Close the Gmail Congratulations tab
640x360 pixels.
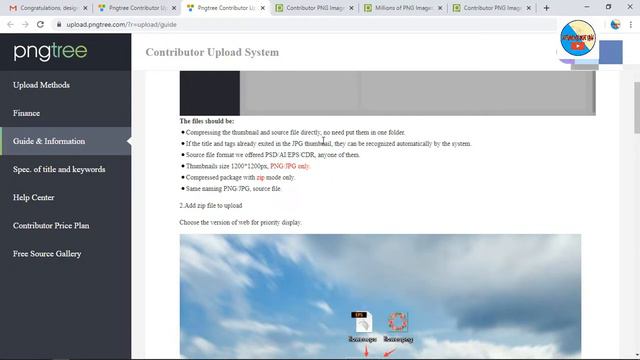tap(85, 8)
